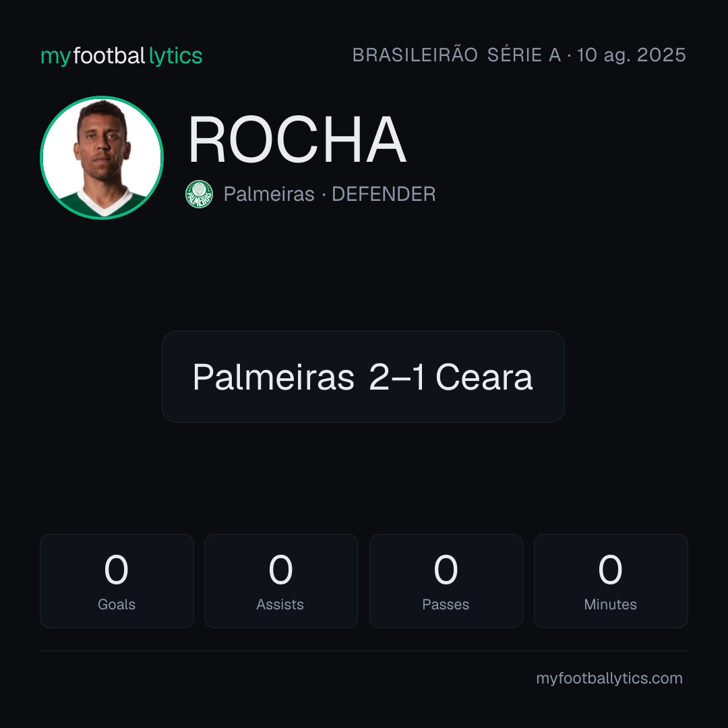Screen dimensions: 728x728
Task: Click the Passes label text
Action: click(x=446, y=605)
